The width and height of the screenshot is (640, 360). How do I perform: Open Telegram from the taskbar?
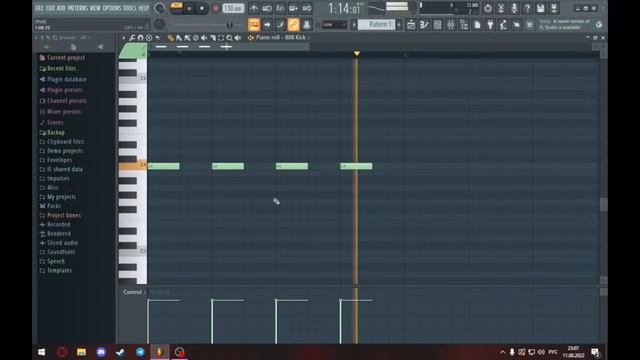click(140, 352)
